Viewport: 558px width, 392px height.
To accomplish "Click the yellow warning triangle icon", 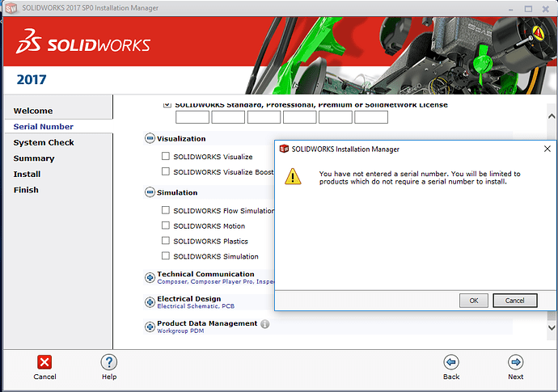I will point(293,176).
